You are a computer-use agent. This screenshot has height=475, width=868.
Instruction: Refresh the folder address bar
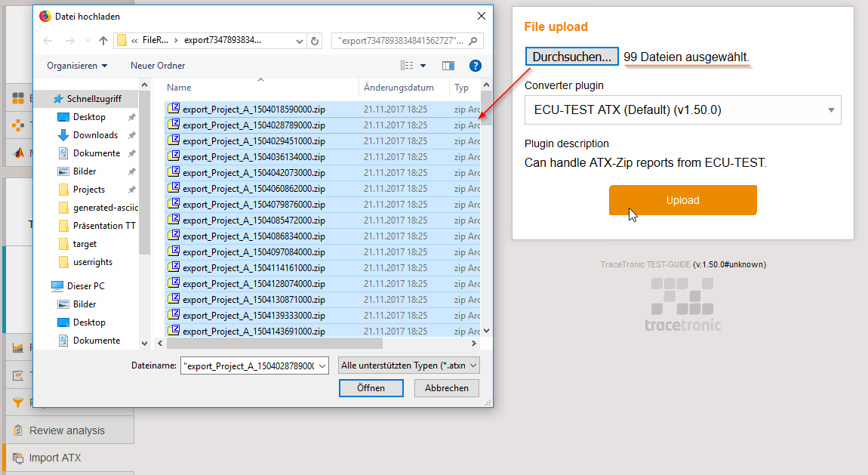pos(315,41)
